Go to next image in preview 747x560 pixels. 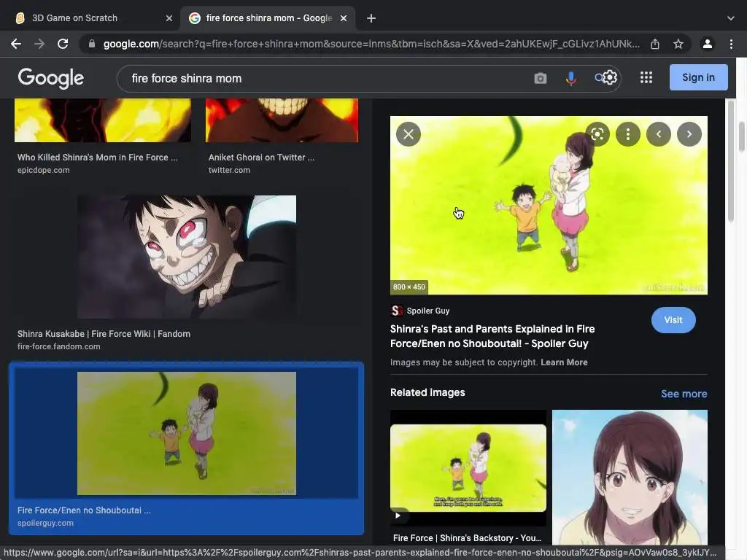tap(689, 134)
